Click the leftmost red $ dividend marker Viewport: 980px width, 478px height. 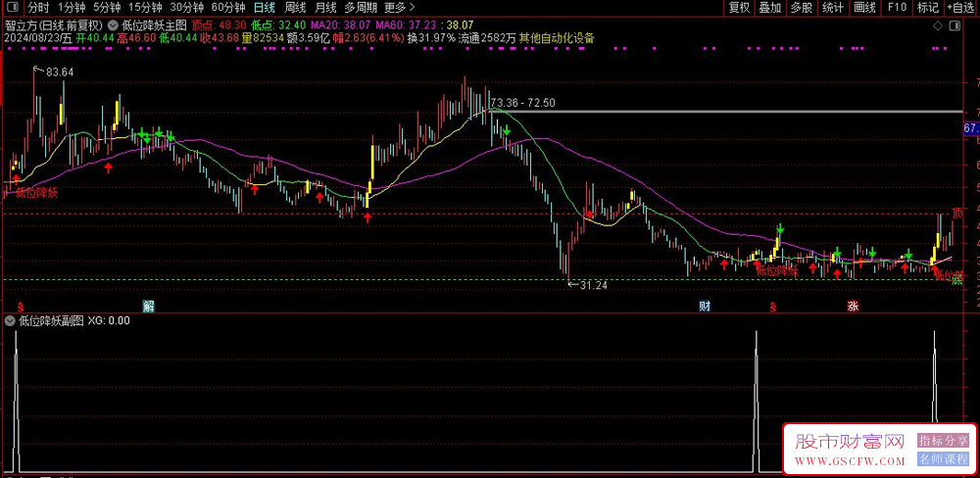[22, 307]
